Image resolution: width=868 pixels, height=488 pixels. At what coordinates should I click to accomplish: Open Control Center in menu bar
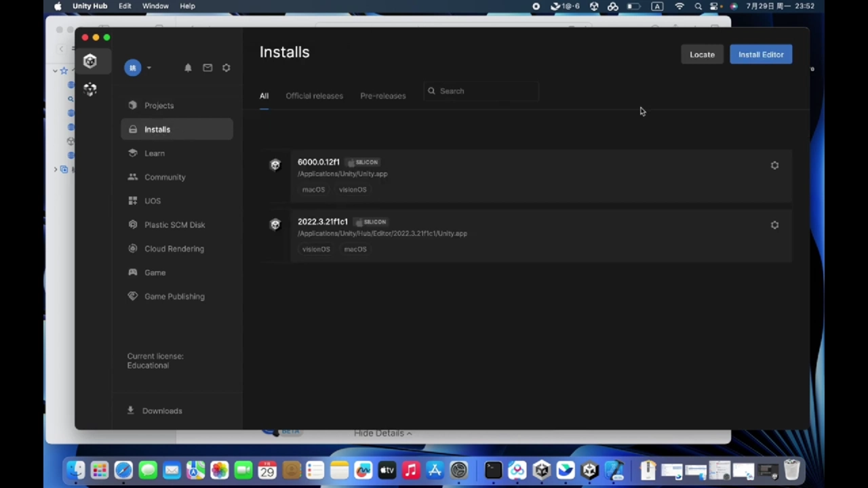coord(715,6)
